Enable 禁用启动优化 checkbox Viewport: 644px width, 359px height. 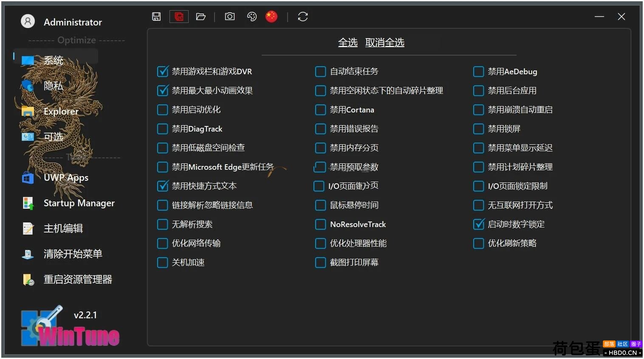tap(163, 109)
